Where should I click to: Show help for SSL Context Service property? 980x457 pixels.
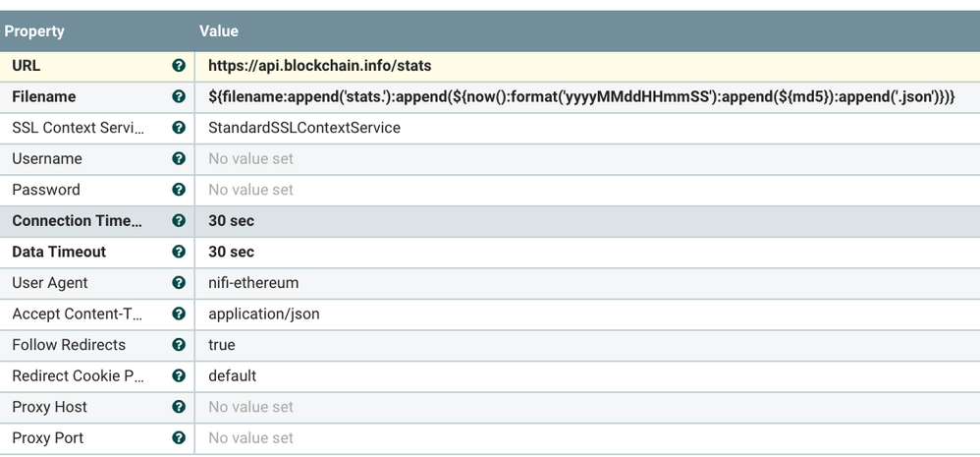click(x=179, y=128)
